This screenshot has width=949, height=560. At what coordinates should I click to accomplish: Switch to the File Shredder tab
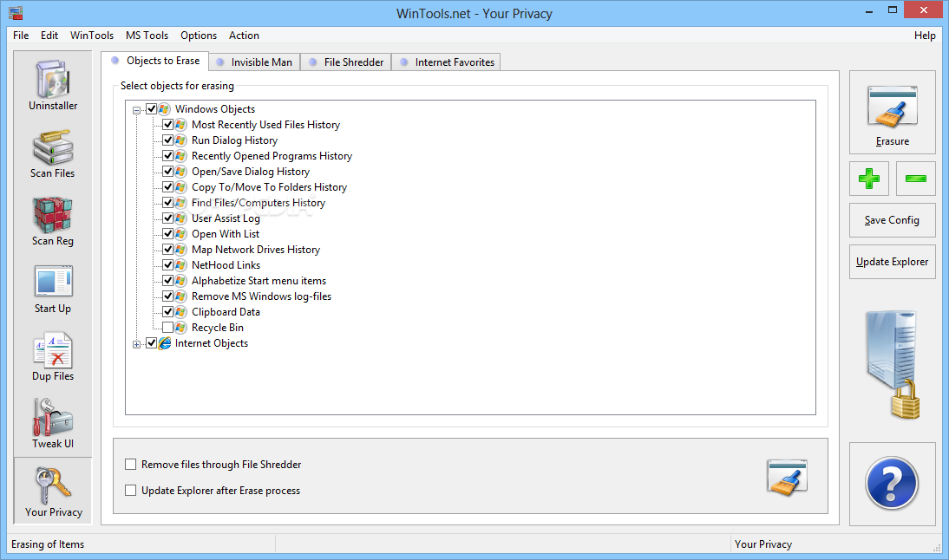pos(346,62)
